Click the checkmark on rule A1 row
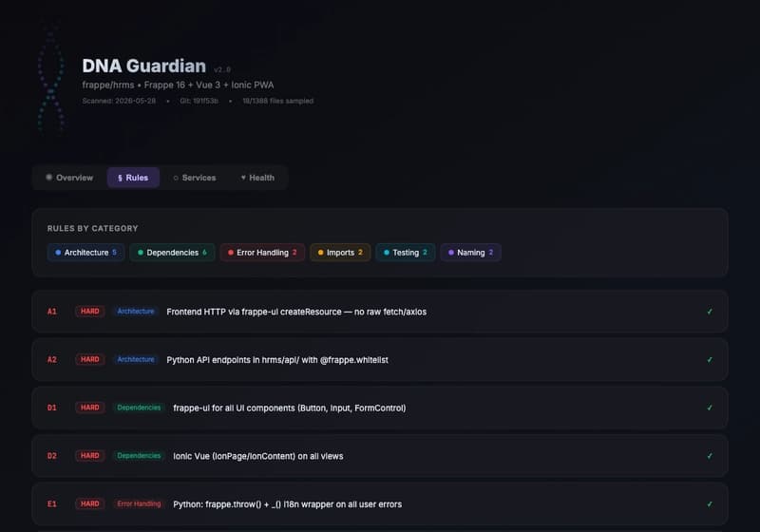Image resolution: width=760 pixels, height=532 pixels. [x=710, y=312]
